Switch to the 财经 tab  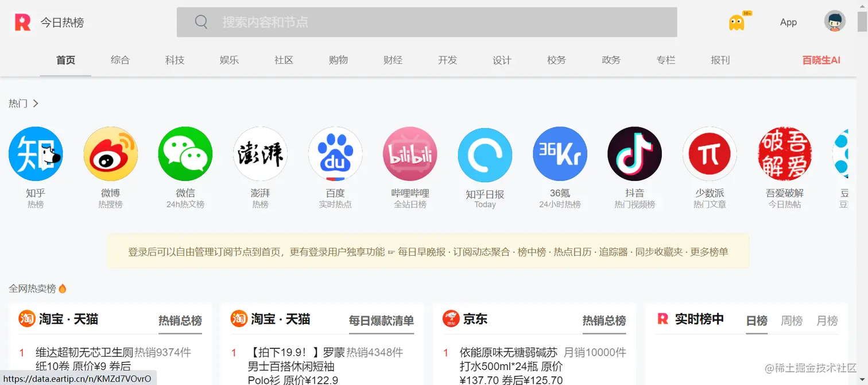393,60
